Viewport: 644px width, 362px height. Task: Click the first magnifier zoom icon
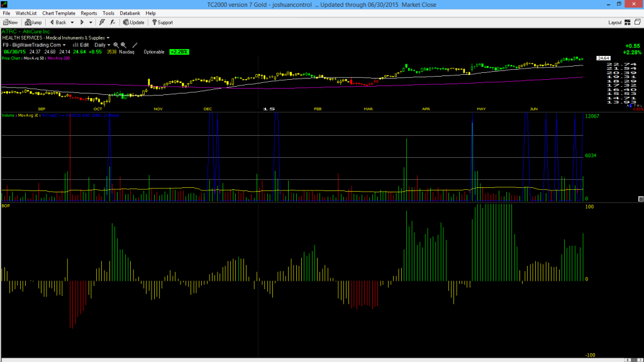116,45
